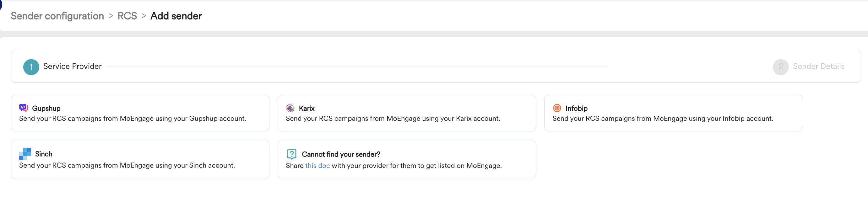Click the Sender Details step label
Viewport: 868px width, 222px height.
point(818,66)
